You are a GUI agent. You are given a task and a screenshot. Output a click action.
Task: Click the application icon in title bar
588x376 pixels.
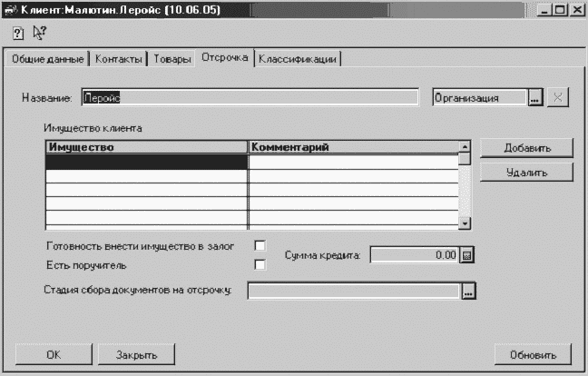(11, 9)
